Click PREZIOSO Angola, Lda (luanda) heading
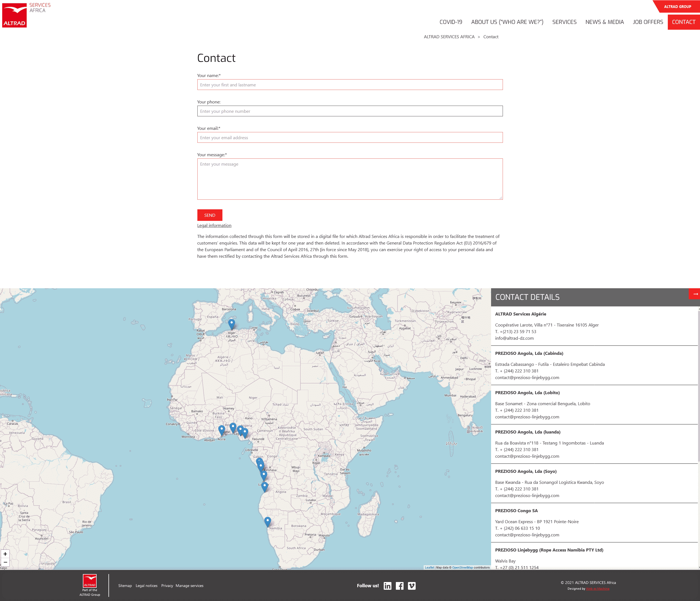The image size is (700, 601). click(528, 432)
